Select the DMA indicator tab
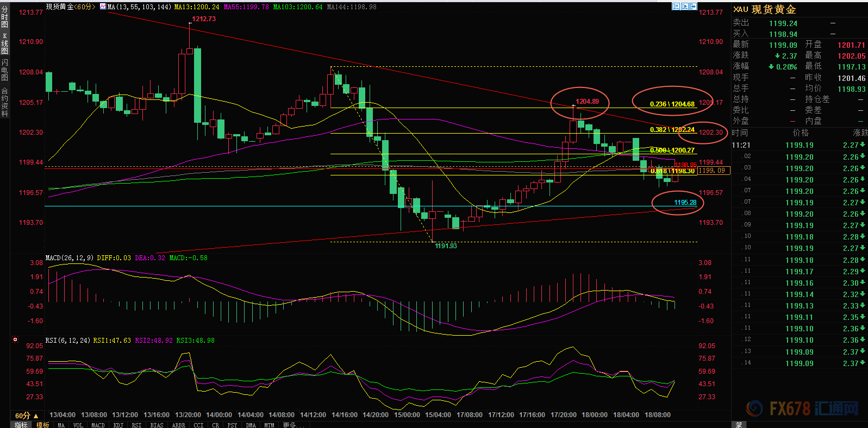 pos(251,425)
